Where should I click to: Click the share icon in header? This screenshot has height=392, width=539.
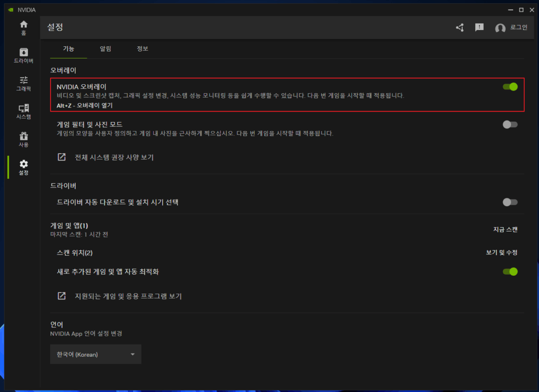coord(460,27)
